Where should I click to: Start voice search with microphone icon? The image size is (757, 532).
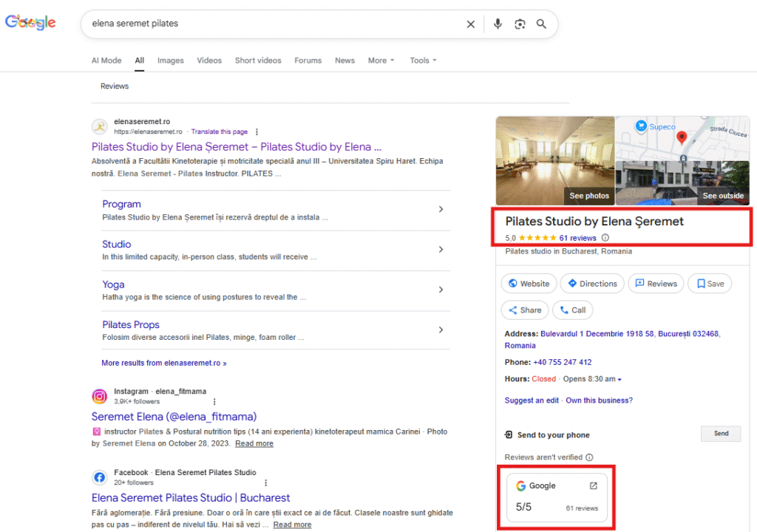click(498, 24)
